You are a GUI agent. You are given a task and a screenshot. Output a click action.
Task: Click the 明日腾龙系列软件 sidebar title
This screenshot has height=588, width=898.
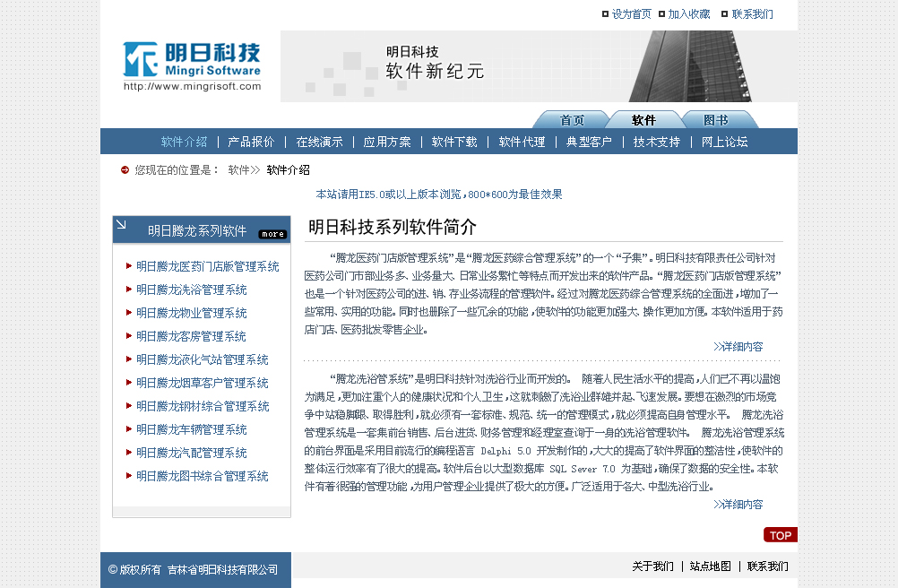pos(197,230)
